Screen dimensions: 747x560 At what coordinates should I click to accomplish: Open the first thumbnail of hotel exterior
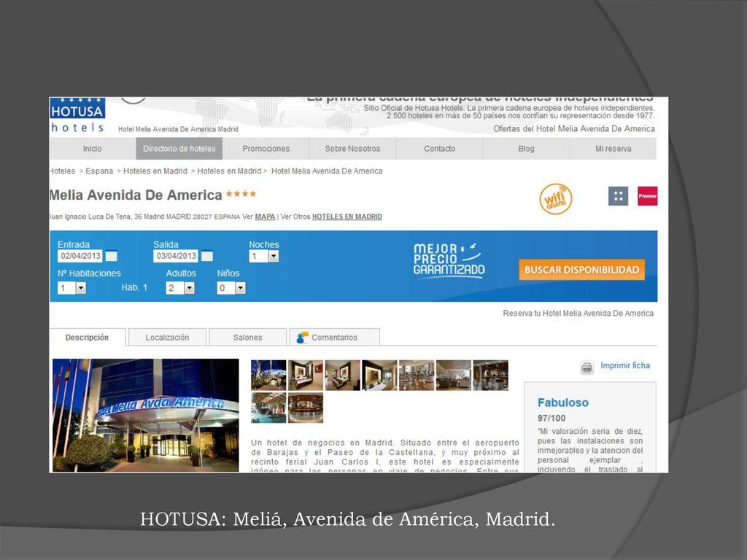[268, 376]
